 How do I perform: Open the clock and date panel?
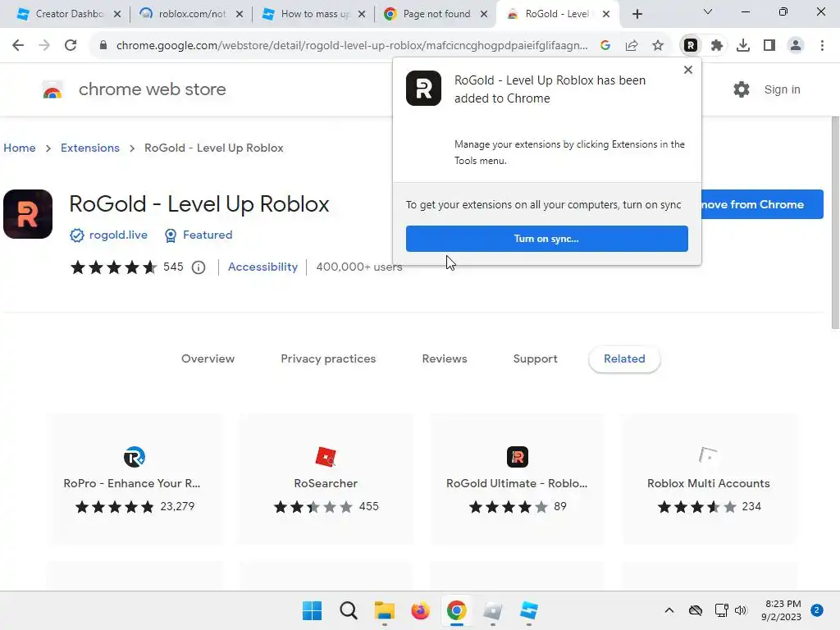coord(781,610)
